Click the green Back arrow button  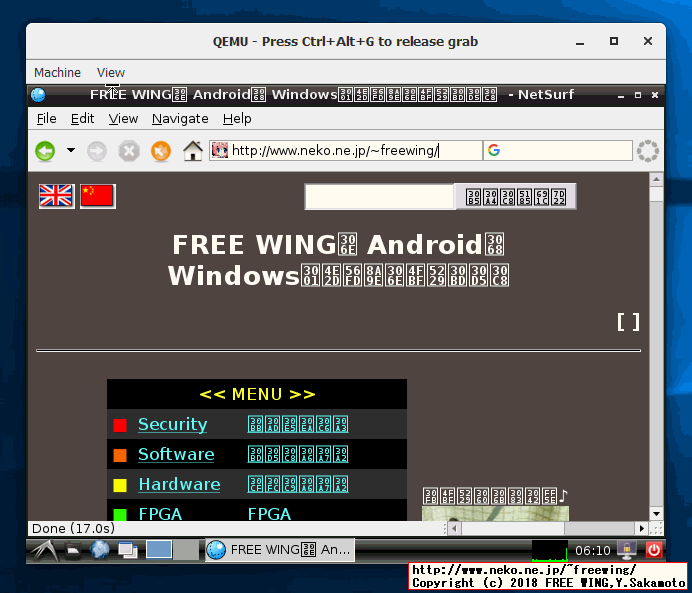click(45, 151)
